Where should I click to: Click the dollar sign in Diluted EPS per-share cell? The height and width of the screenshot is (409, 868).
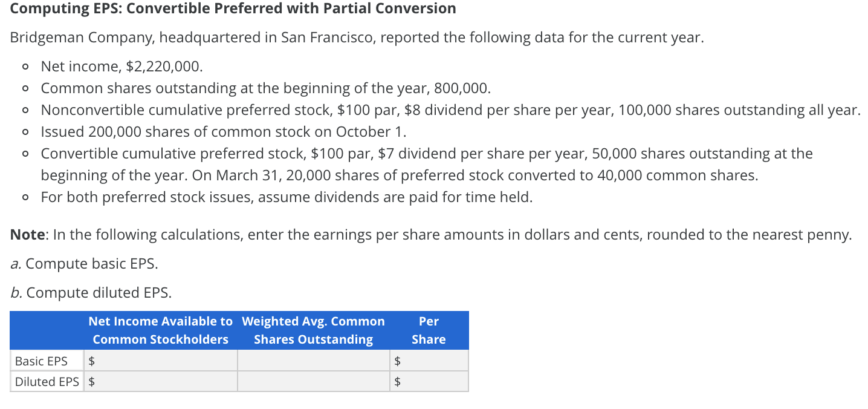coord(398,382)
